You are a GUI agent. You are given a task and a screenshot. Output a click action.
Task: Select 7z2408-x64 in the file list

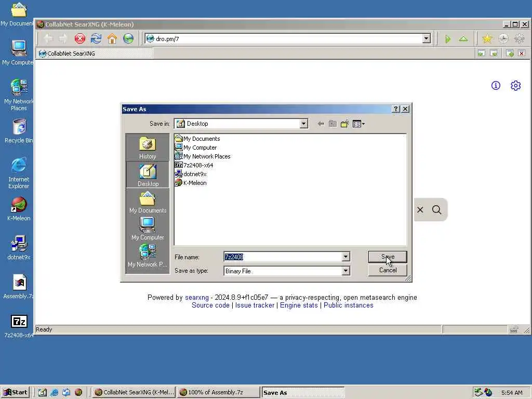coord(194,165)
